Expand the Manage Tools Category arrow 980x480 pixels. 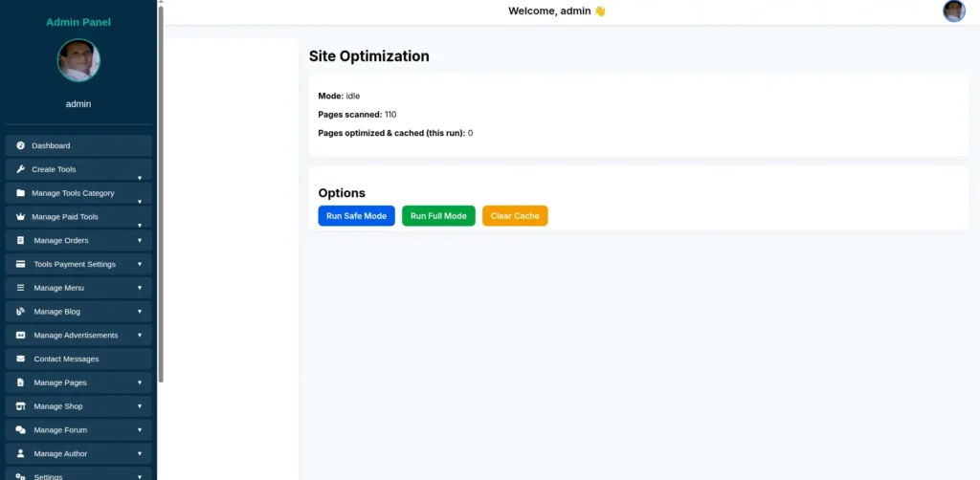(140, 202)
